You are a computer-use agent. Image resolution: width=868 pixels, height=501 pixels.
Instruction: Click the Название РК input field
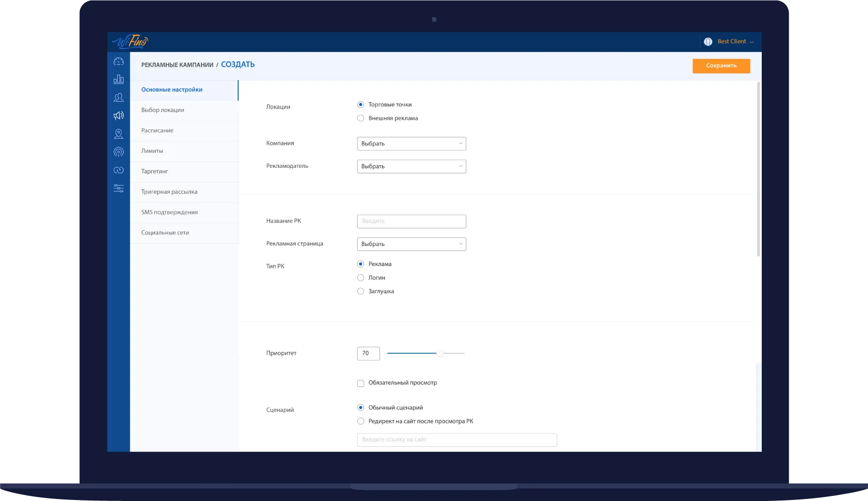(411, 221)
